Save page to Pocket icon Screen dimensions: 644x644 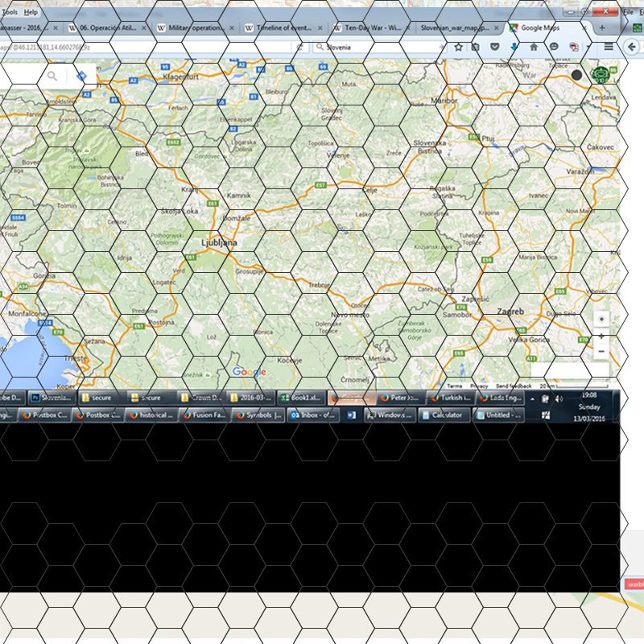(495, 47)
